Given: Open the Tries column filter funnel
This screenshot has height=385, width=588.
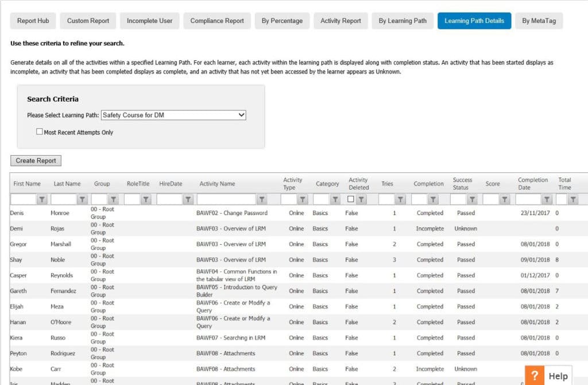Looking at the screenshot, I should pos(401,198).
